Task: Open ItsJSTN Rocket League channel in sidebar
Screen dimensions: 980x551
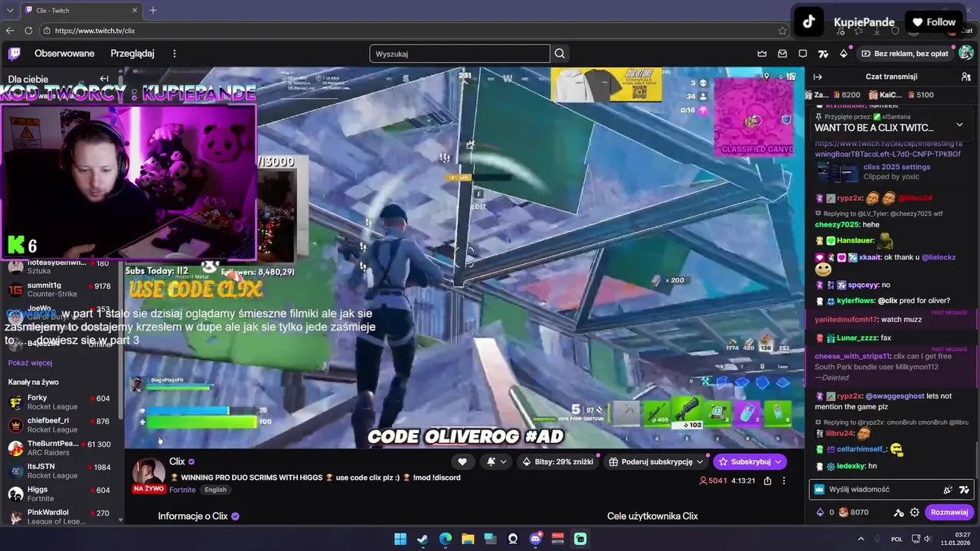Action: click(60, 471)
